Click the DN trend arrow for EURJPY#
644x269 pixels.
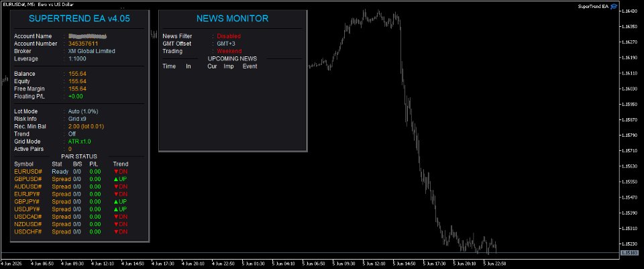tap(120, 194)
